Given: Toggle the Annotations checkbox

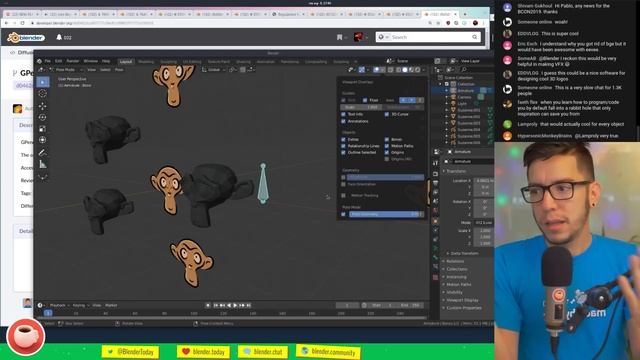Looking at the screenshot, I should [x=343, y=121].
